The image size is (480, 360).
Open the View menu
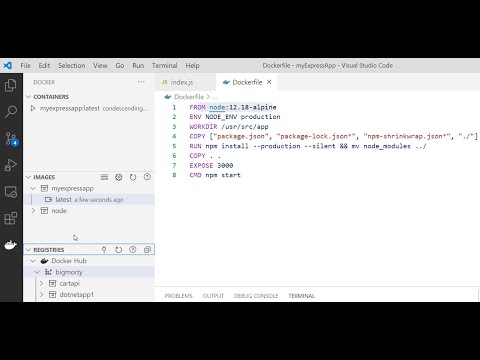[x=100, y=65]
